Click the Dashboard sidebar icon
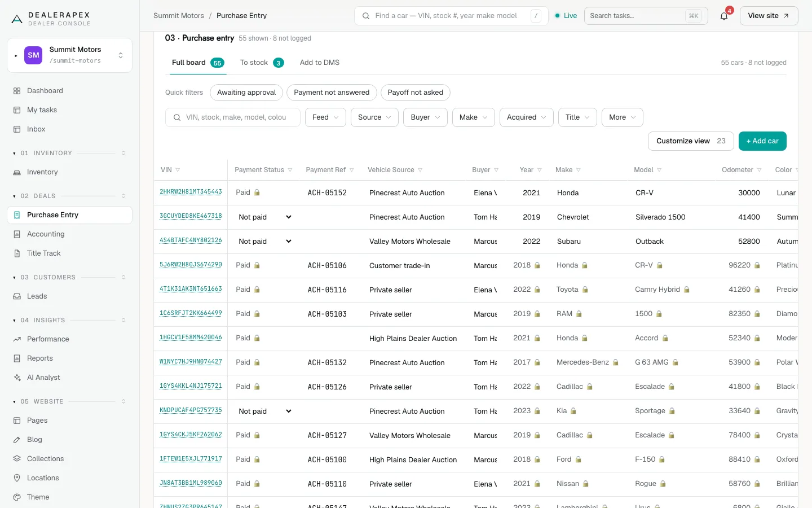The width and height of the screenshot is (812, 508). tap(17, 91)
